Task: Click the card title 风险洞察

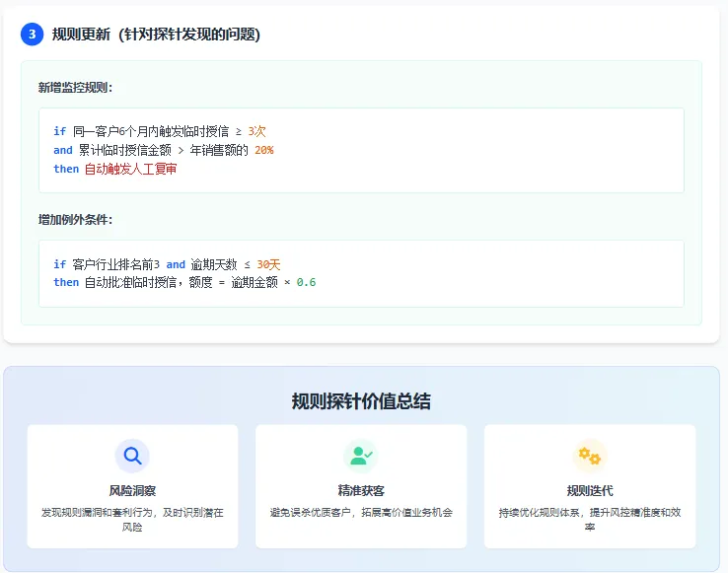Action: (132, 491)
